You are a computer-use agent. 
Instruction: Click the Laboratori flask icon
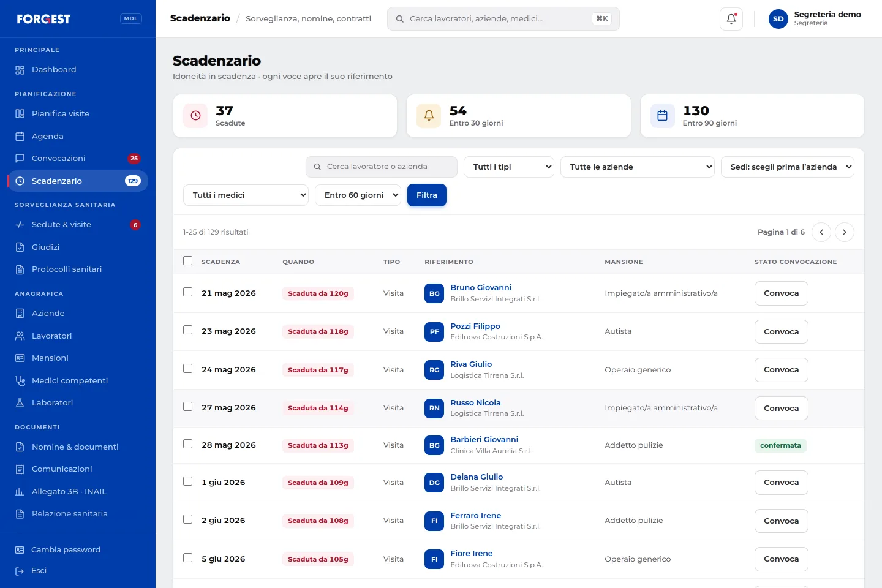pos(20,402)
